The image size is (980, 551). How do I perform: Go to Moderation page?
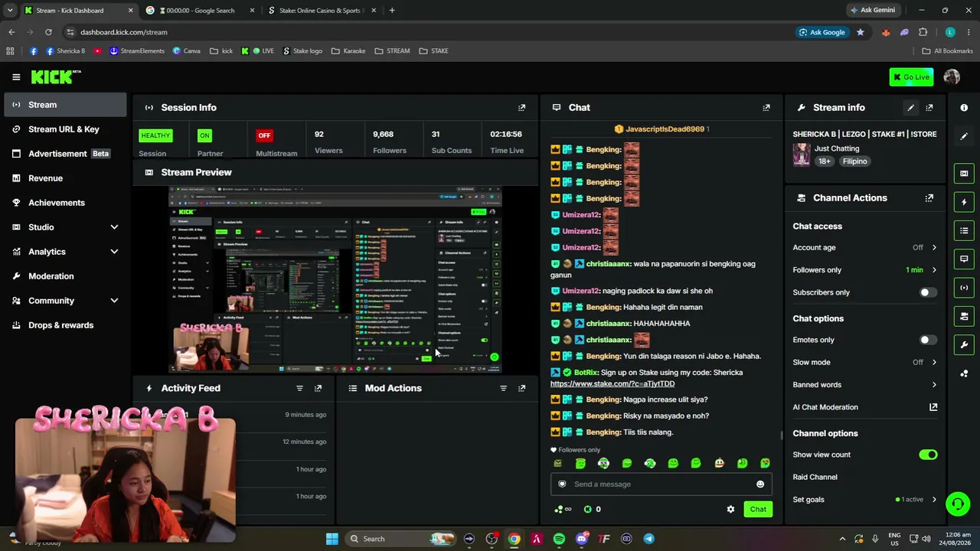point(65,276)
